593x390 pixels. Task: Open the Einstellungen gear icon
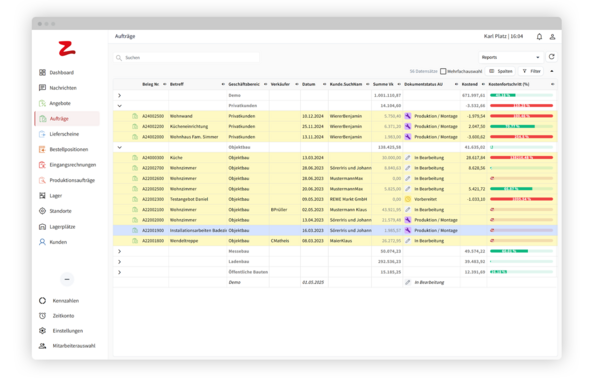[42, 331]
